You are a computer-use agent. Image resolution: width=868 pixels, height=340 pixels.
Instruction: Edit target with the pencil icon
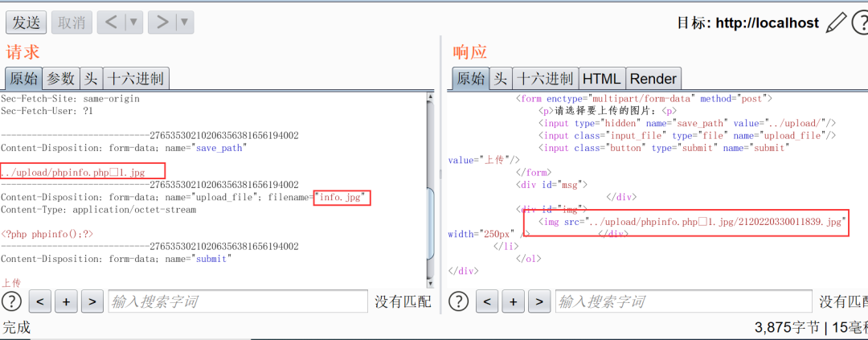coord(837,23)
